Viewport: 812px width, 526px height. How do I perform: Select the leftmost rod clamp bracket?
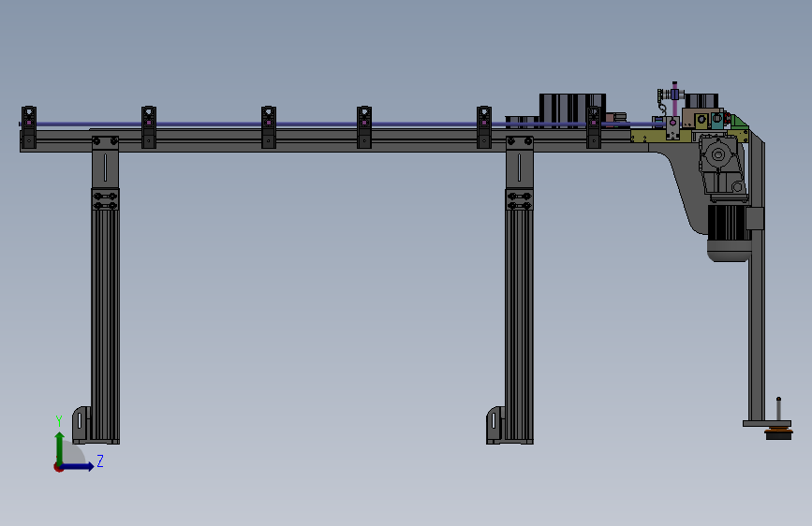point(29,127)
